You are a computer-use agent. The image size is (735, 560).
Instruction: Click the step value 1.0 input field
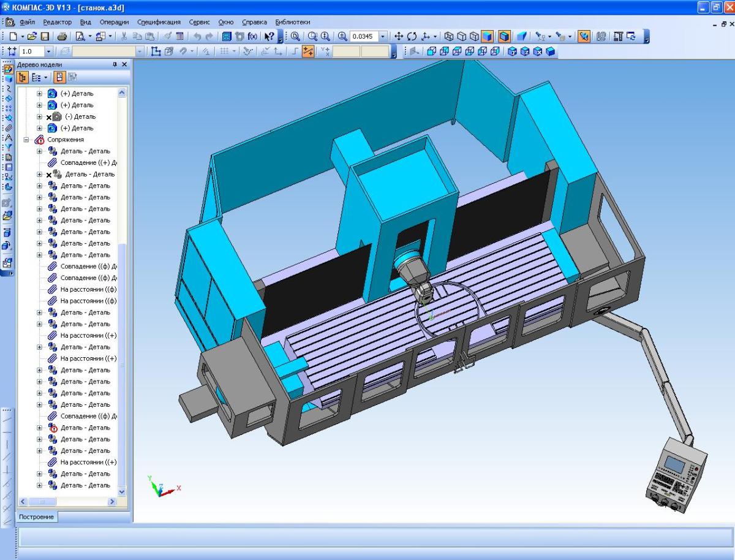tap(32, 52)
